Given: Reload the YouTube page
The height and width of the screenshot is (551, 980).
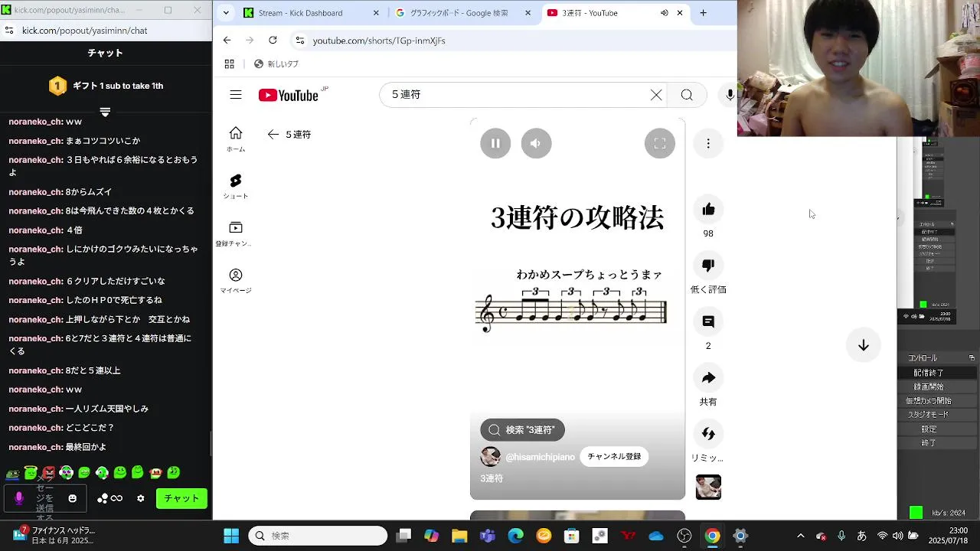Looking at the screenshot, I should [x=273, y=41].
